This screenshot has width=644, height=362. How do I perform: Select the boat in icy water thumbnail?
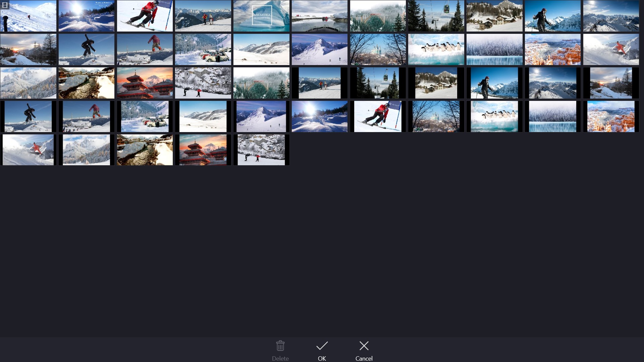coord(320,16)
